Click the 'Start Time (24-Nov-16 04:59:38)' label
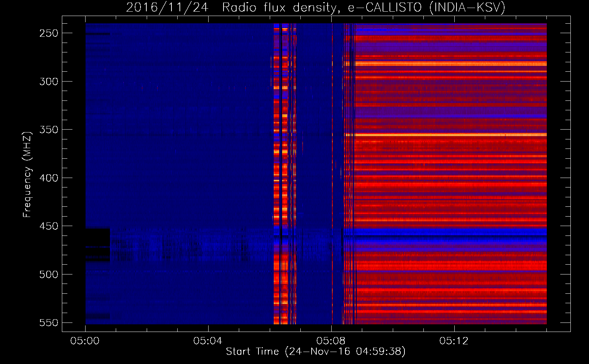 316,352
